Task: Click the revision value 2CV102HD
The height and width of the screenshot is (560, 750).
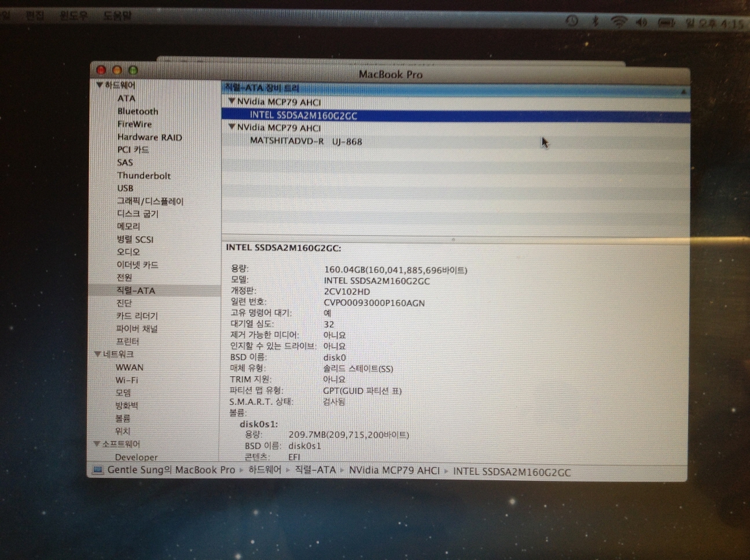Action: click(x=347, y=292)
